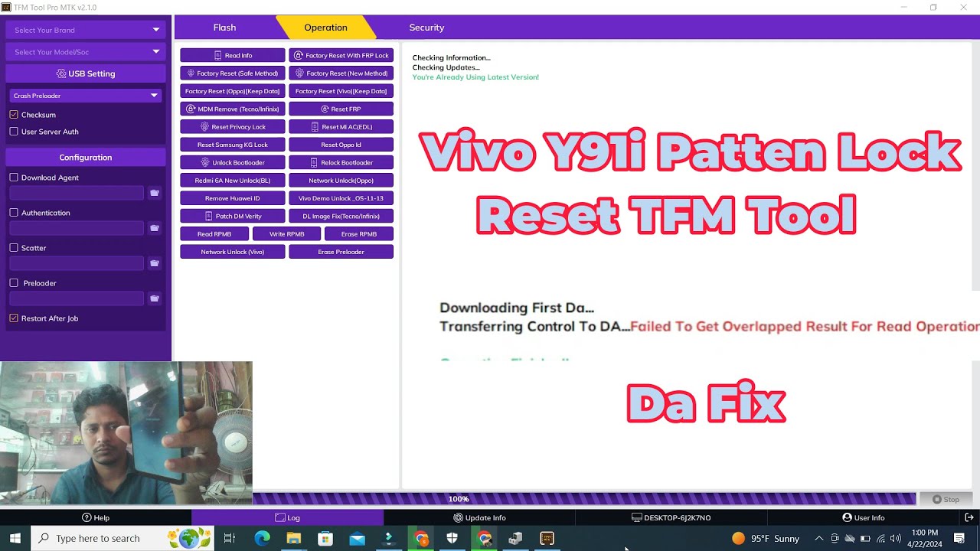Open the Select Your Brand dropdown
This screenshot has height=551, width=980.
click(85, 29)
